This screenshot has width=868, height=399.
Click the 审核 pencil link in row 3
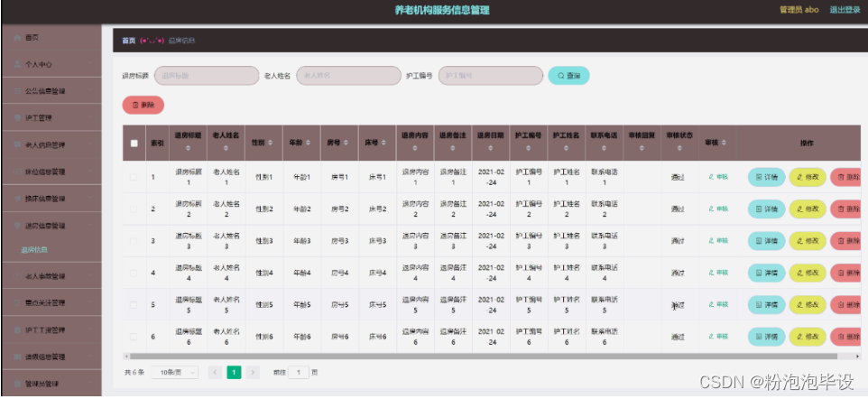coord(718,240)
